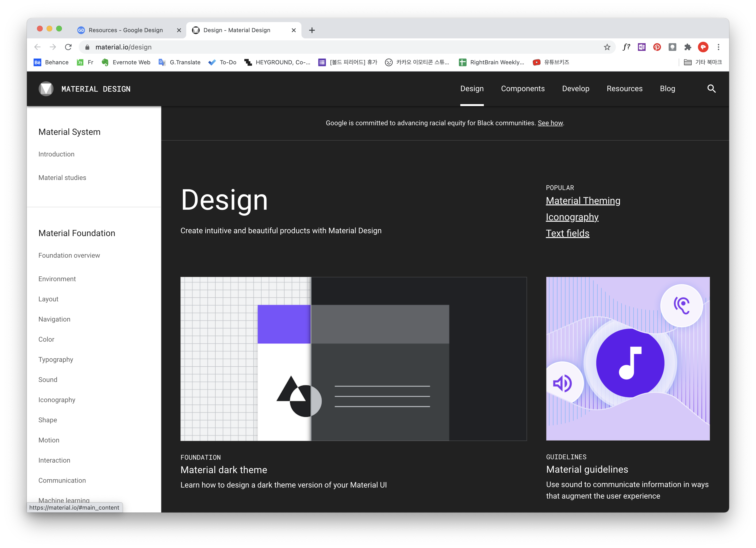This screenshot has height=548, width=756.
Task: Open Chrome three-dot menu
Action: pyautogui.click(x=718, y=47)
